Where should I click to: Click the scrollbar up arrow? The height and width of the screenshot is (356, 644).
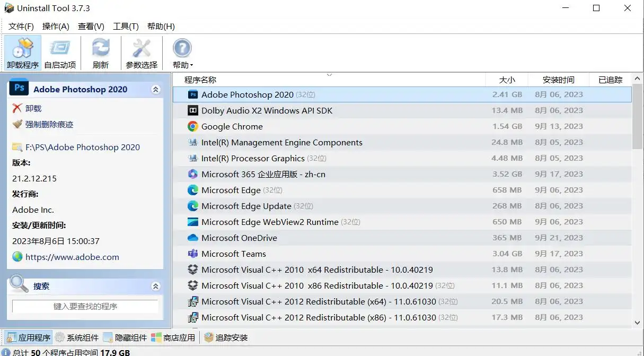click(x=638, y=79)
